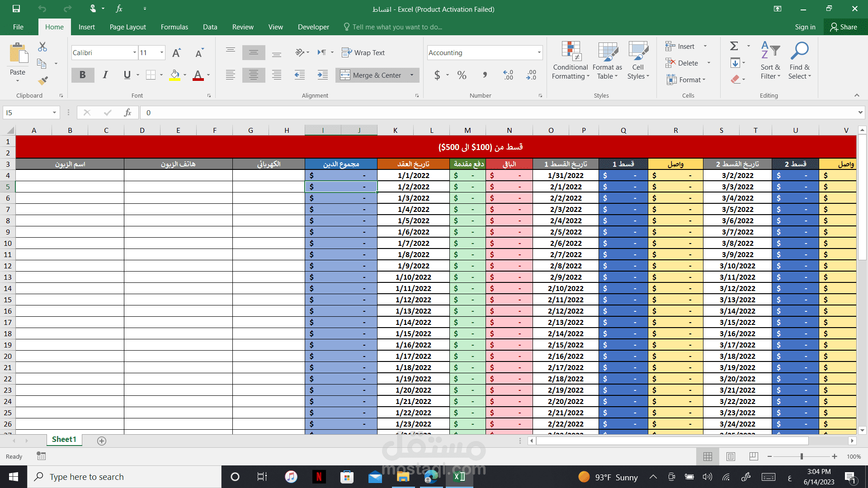This screenshot has height=488, width=868.
Task: Click the Delete cells button
Action: [682, 63]
